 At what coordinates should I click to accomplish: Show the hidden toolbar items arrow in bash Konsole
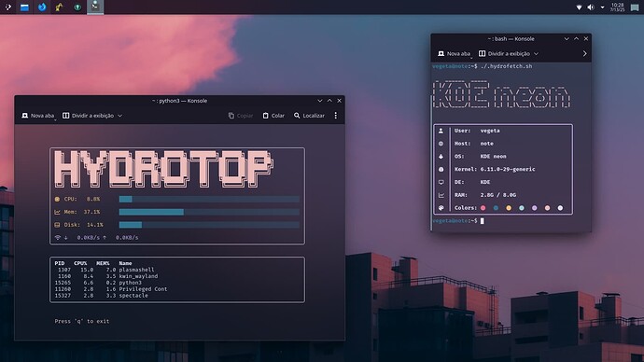click(x=585, y=54)
